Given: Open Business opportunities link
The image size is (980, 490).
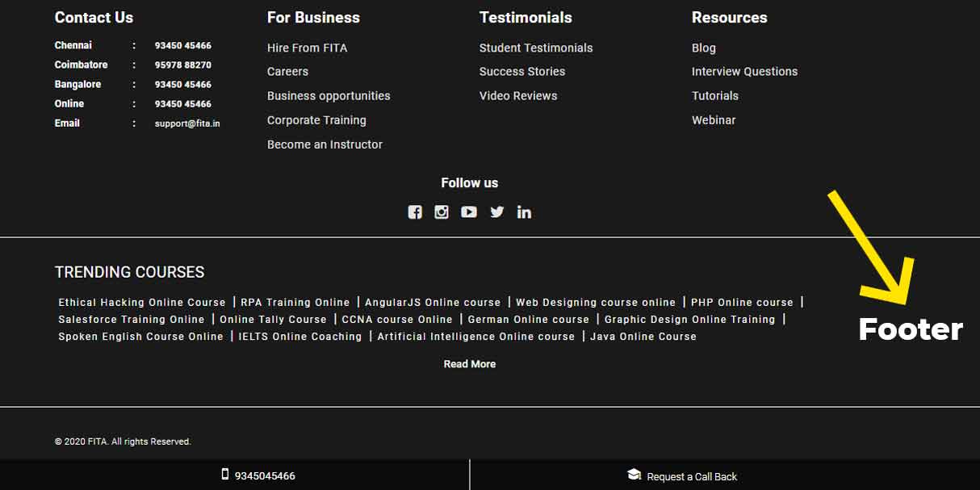Looking at the screenshot, I should coord(329,95).
